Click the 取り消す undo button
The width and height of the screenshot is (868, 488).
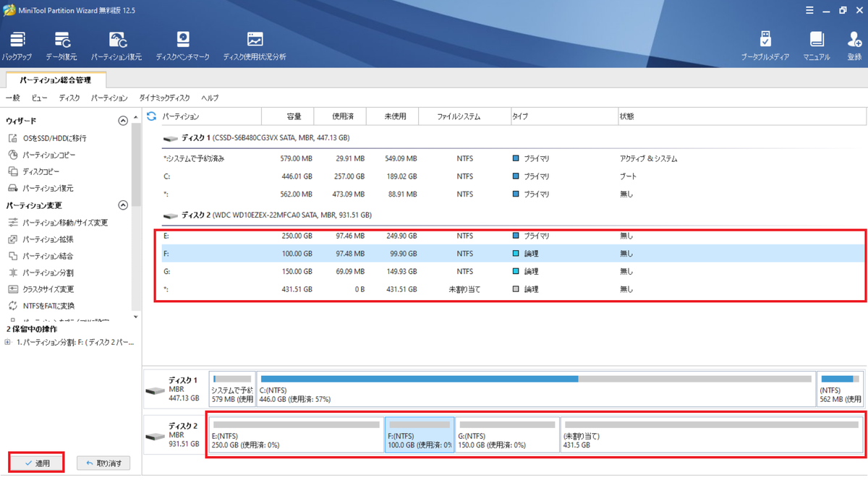tap(104, 463)
